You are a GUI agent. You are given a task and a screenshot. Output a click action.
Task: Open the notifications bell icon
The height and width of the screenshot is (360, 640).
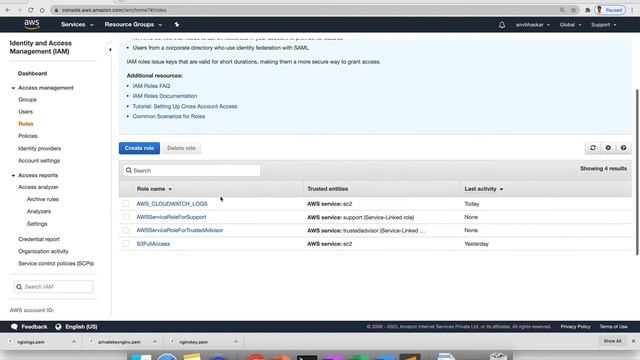[x=502, y=25]
